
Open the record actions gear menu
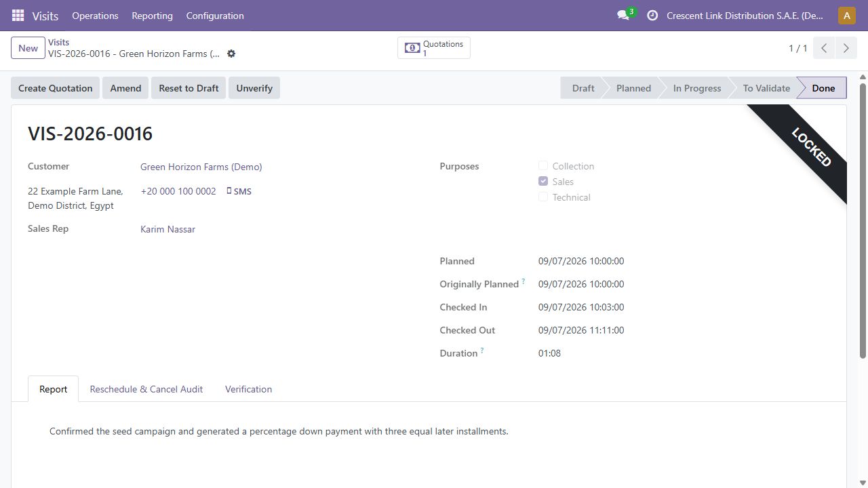[x=231, y=54]
